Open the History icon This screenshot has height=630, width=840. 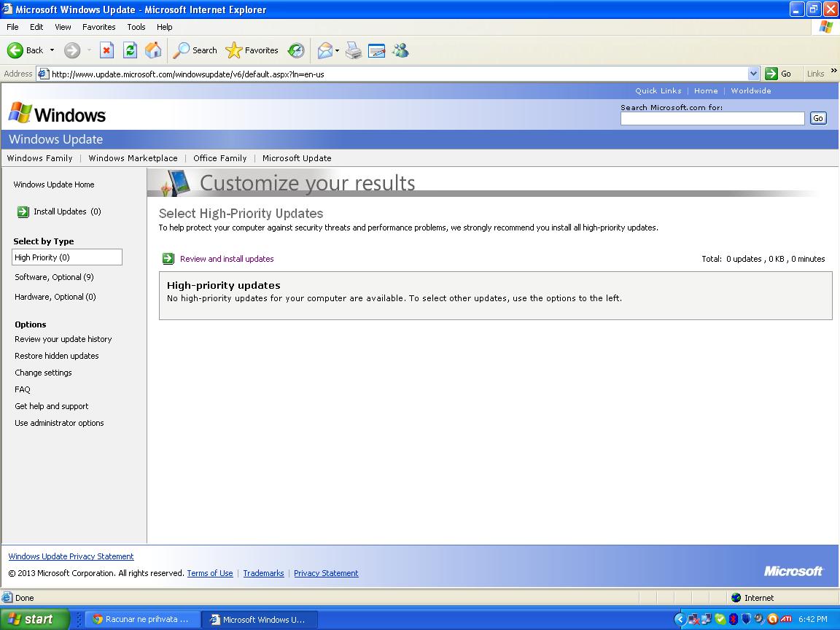tap(296, 50)
